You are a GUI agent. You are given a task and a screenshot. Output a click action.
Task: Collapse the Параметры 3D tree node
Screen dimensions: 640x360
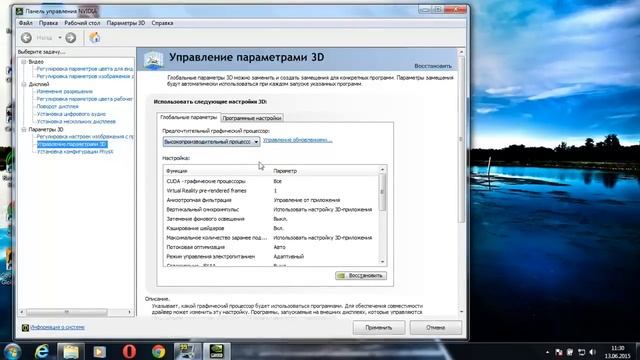point(24,130)
